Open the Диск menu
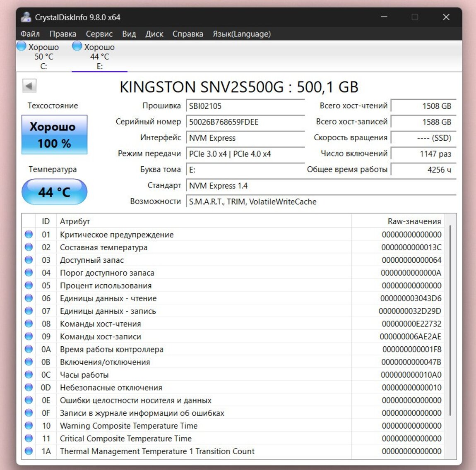Image resolution: width=476 pixels, height=470 pixels. (154, 34)
